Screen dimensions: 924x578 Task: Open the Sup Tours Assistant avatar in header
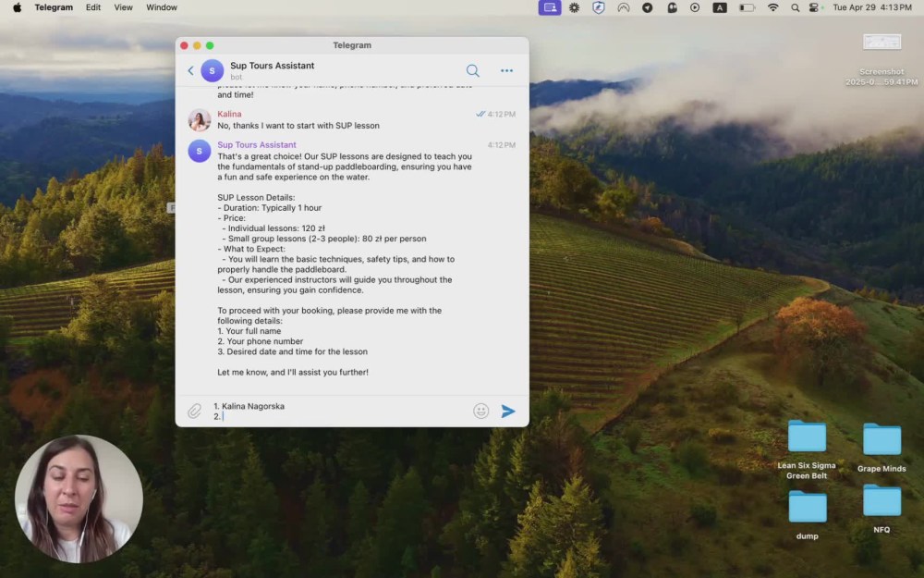point(213,71)
